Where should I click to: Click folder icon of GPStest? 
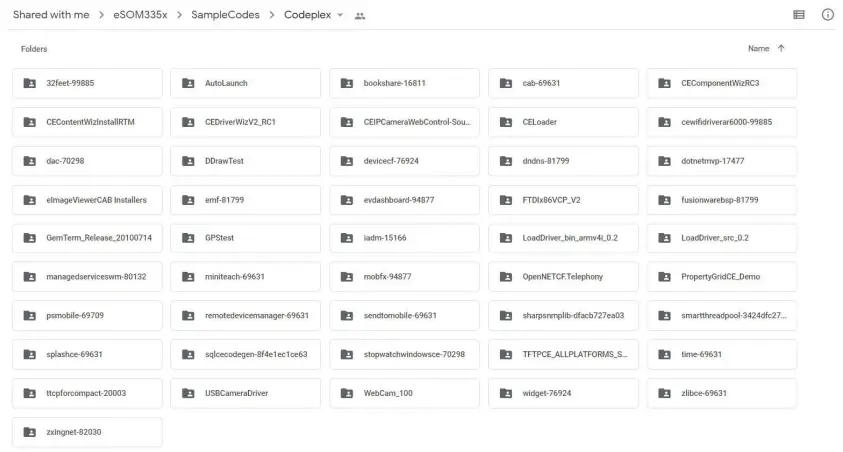[x=188, y=238]
